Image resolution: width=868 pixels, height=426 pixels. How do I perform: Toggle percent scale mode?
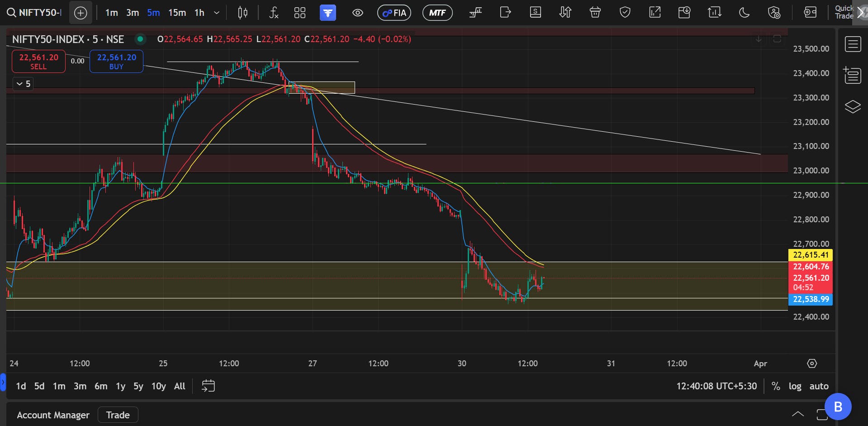tap(776, 386)
